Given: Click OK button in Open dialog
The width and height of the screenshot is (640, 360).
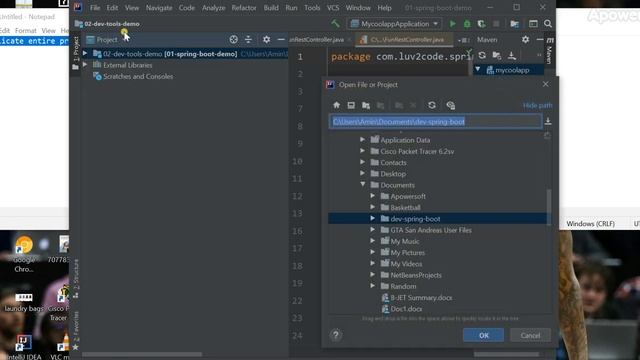Looking at the screenshot, I should point(483,335).
